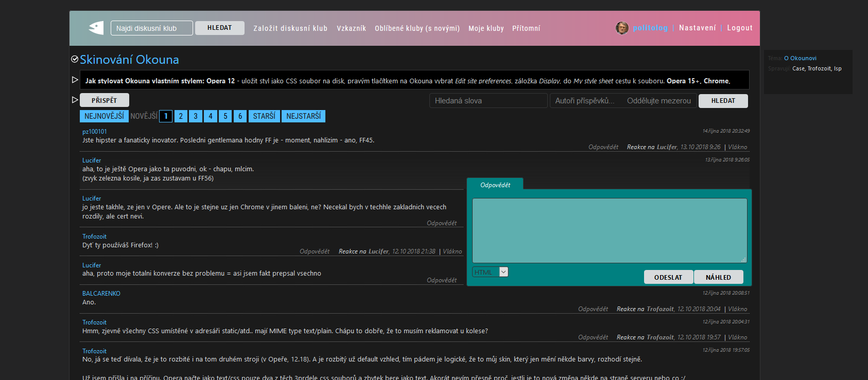Open Nastavení settings link
This screenshot has height=380, width=868.
point(697,28)
